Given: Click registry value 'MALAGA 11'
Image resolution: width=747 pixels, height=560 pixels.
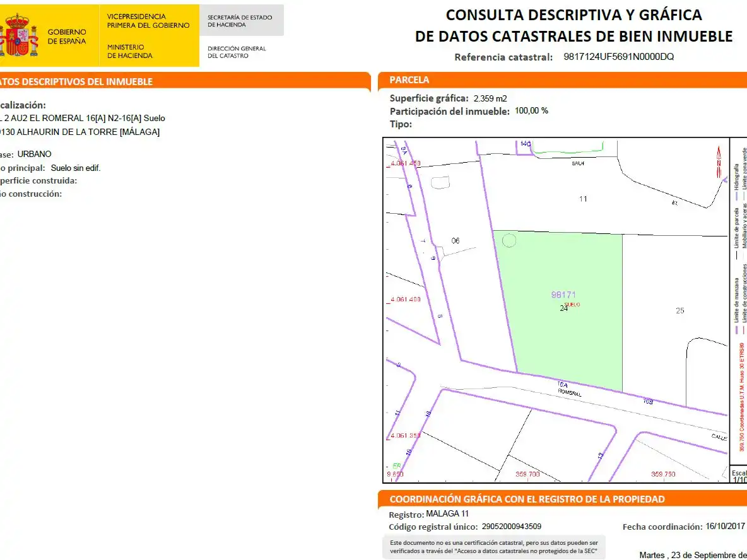Looking at the screenshot, I should point(447,514).
